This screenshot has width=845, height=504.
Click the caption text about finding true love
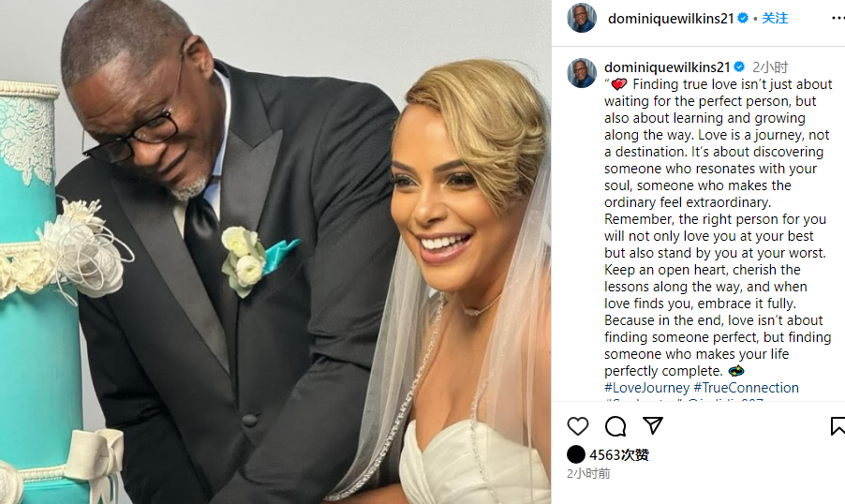(x=718, y=228)
